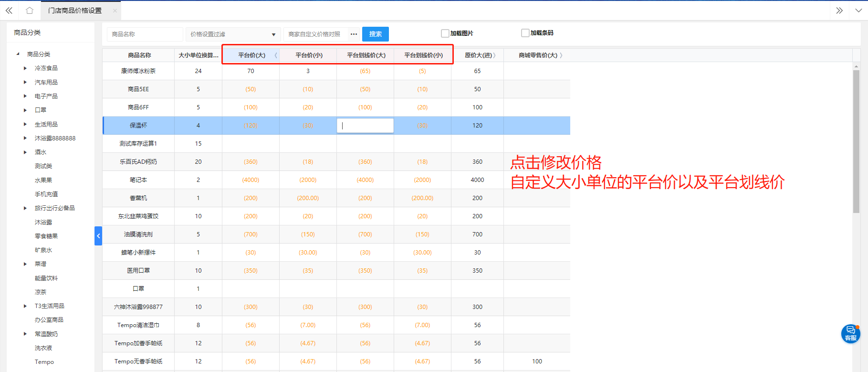The image size is (868, 372).
Task: Switch to the 门店商品价格设置 tab
Action: 75,11
